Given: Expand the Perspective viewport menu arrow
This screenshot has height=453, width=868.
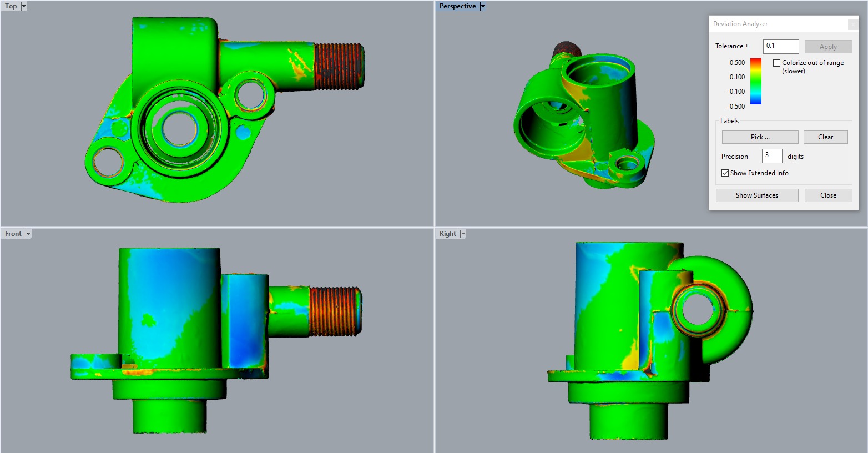Looking at the screenshot, I should click(483, 6).
